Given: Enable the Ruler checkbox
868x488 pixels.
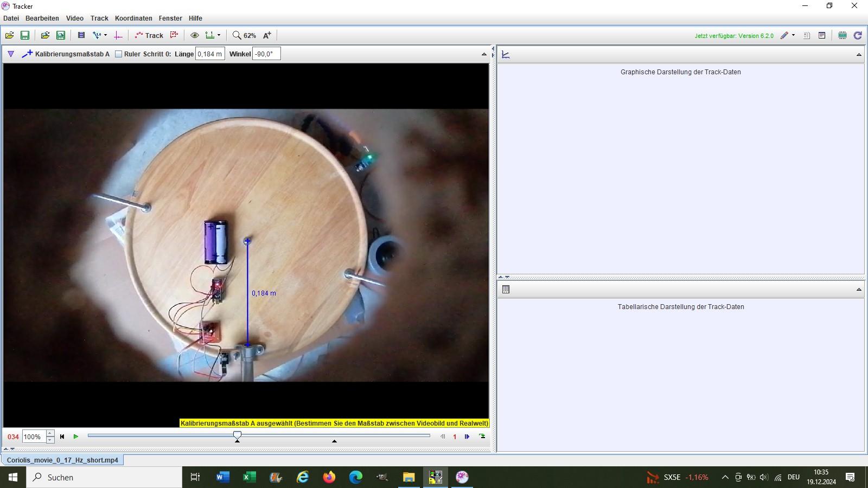Looking at the screenshot, I should coord(118,54).
